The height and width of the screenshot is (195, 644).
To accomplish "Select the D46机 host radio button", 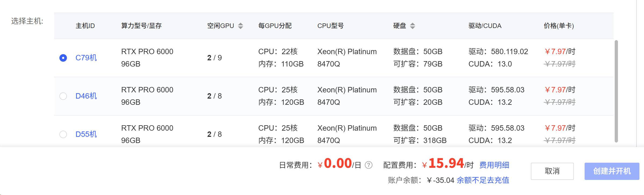I will pyautogui.click(x=63, y=96).
